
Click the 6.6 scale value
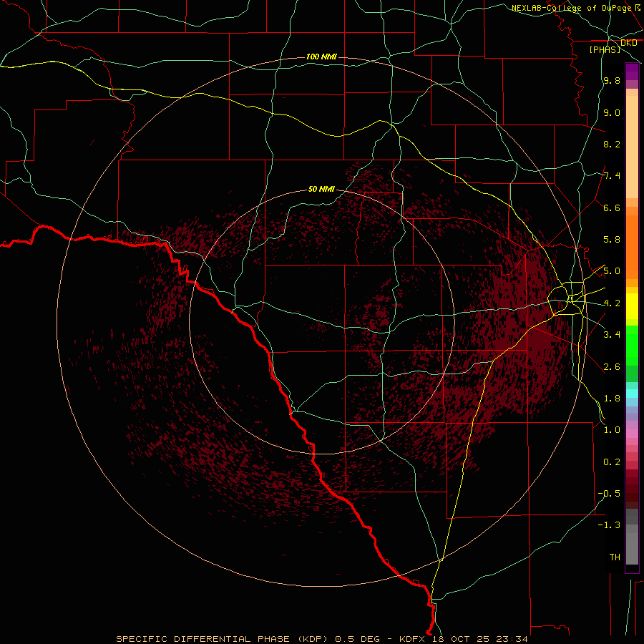(612, 208)
